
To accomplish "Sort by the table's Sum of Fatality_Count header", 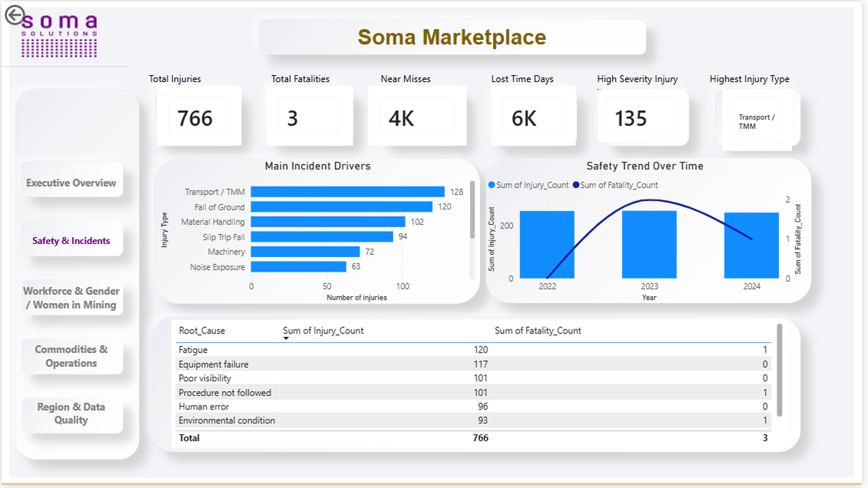I will [x=538, y=331].
